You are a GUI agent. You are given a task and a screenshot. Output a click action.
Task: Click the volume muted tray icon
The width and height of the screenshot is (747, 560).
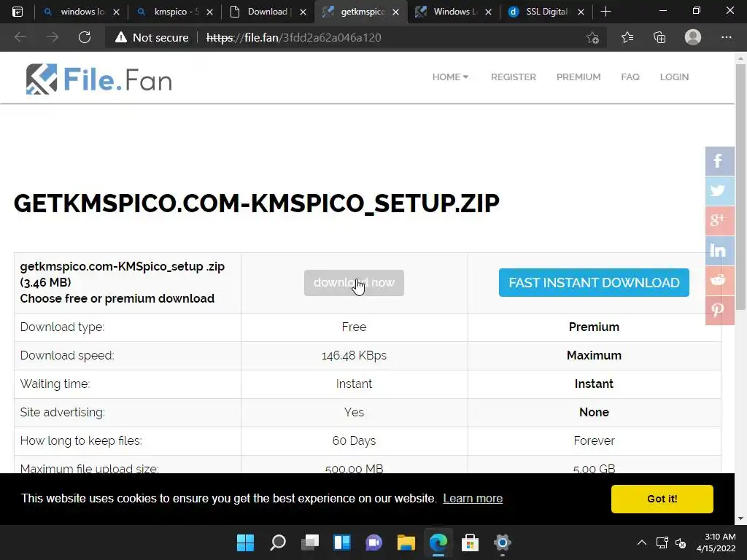[681, 542]
